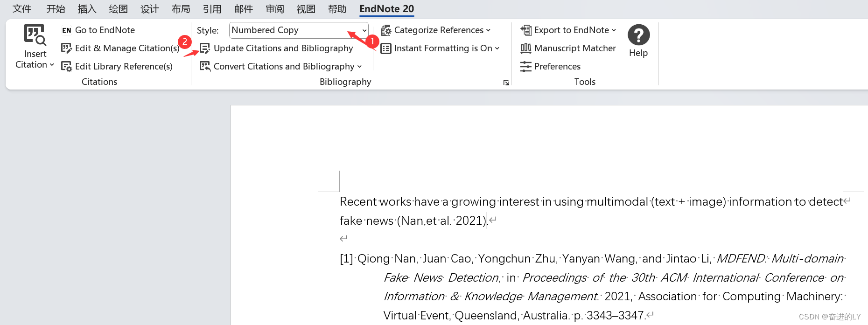Expand Convert Citations and Bibliography chevron
Image resolution: width=868 pixels, height=325 pixels.
click(359, 67)
